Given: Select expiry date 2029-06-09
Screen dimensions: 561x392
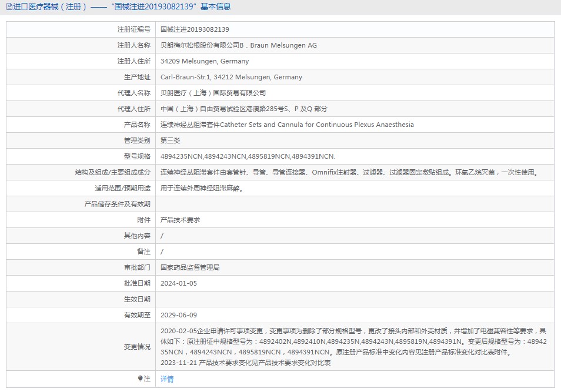Looking at the screenshot, I should 179,315.
